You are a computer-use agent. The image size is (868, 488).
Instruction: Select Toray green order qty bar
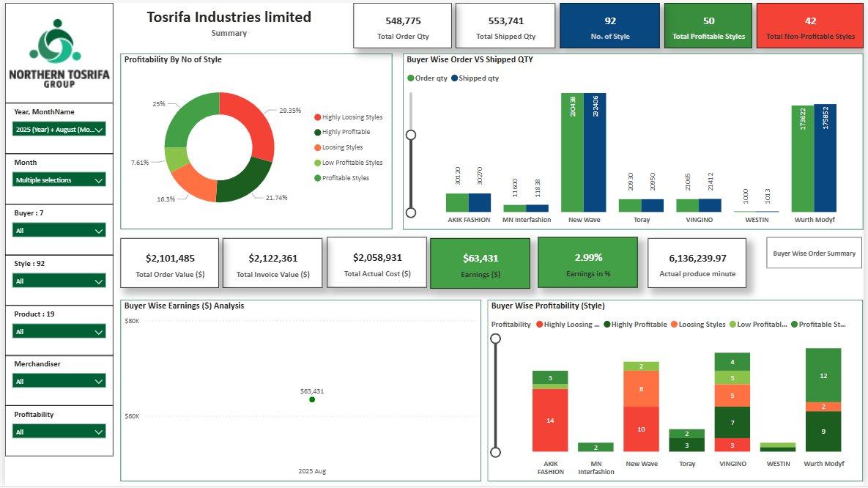tap(630, 206)
